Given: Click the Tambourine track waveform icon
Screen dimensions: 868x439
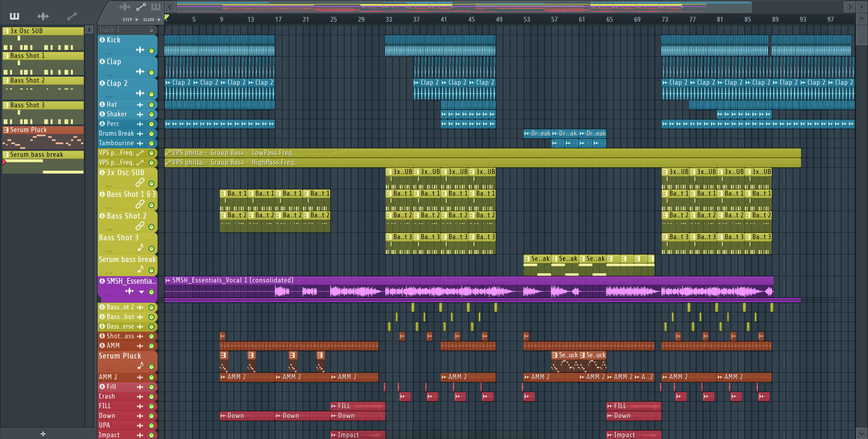Looking at the screenshot, I should (140, 143).
